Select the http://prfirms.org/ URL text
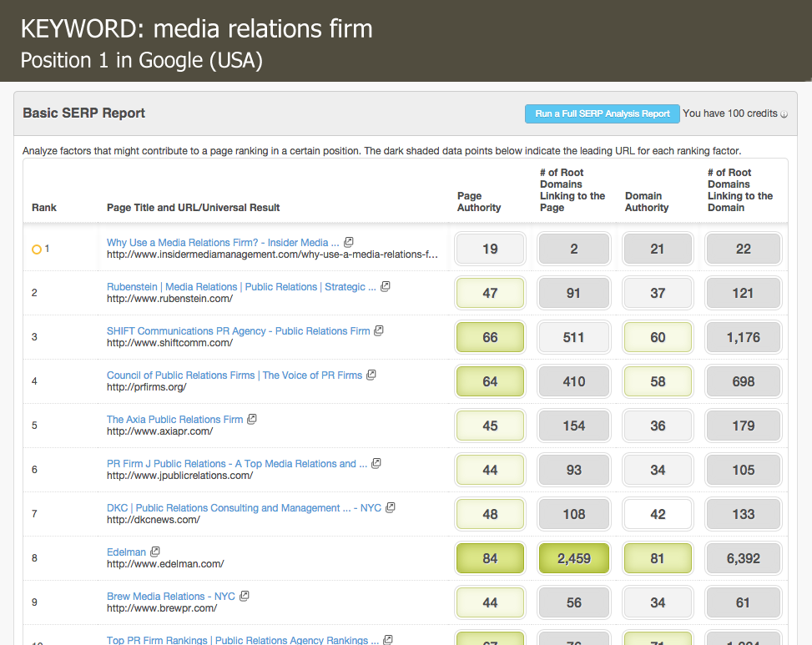Image resolution: width=812 pixels, height=645 pixels. point(147,387)
